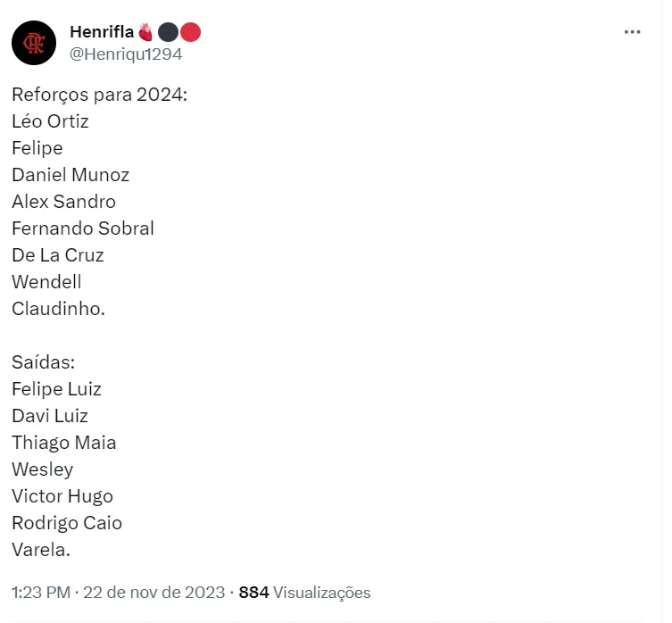The width and height of the screenshot is (672, 623).
Task: Click the Flamengo crest profile avatar
Action: pyautogui.click(x=34, y=43)
